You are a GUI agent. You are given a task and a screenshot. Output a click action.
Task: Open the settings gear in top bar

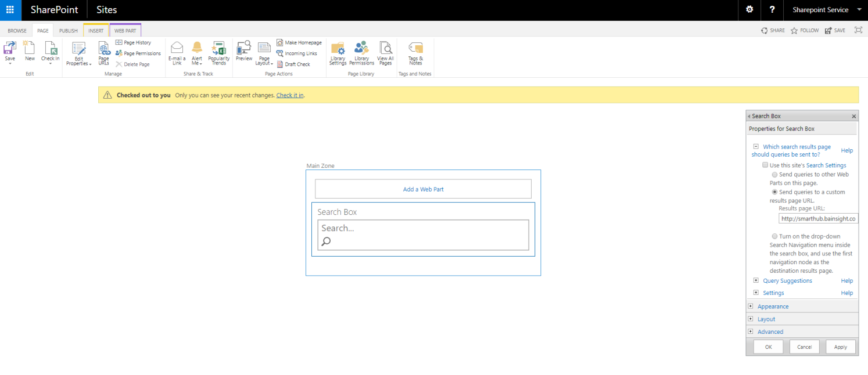[x=749, y=10]
